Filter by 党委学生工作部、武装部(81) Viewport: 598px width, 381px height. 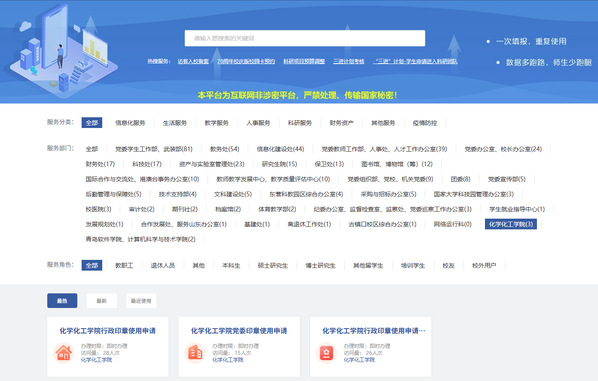click(x=154, y=149)
